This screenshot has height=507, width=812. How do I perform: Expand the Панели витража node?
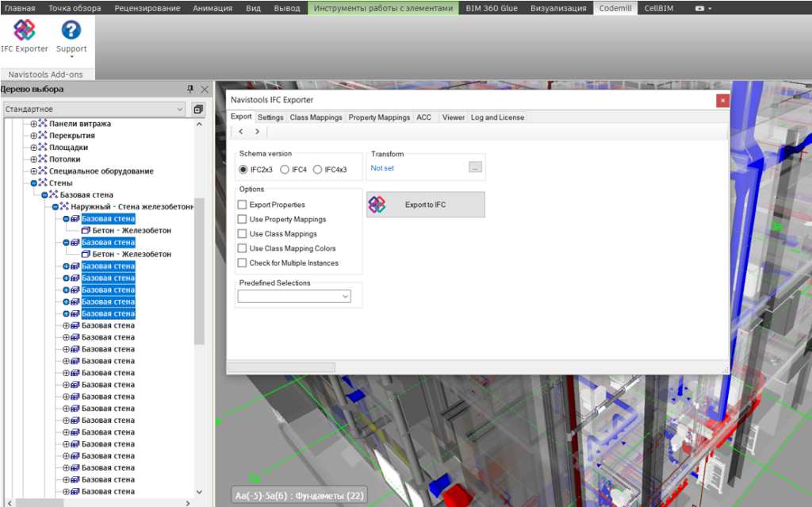click(x=33, y=124)
